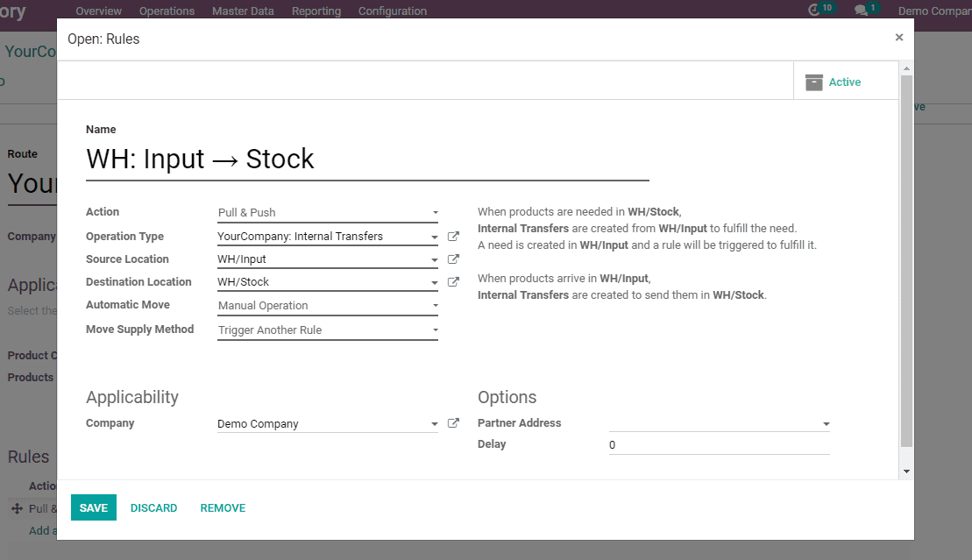Click the Partner Address label

[x=519, y=423]
